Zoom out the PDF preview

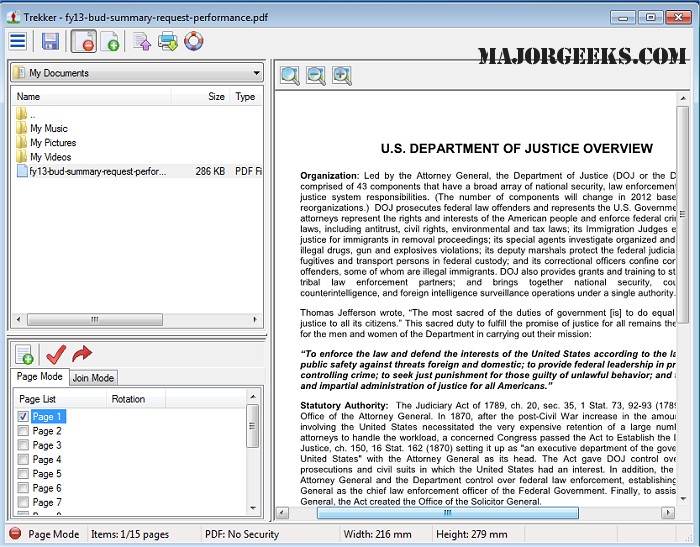click(316, 75)
